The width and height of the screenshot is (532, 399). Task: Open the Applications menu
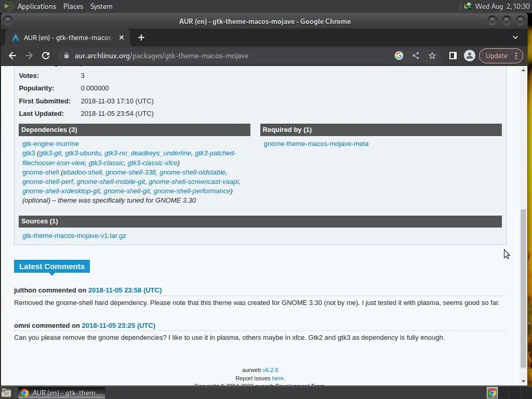pyautogui.click(x=37, y=6)
